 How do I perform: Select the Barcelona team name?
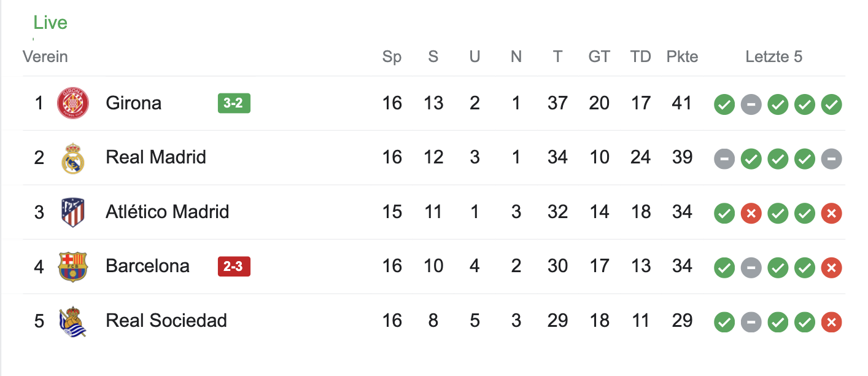[x=147, y=266]
